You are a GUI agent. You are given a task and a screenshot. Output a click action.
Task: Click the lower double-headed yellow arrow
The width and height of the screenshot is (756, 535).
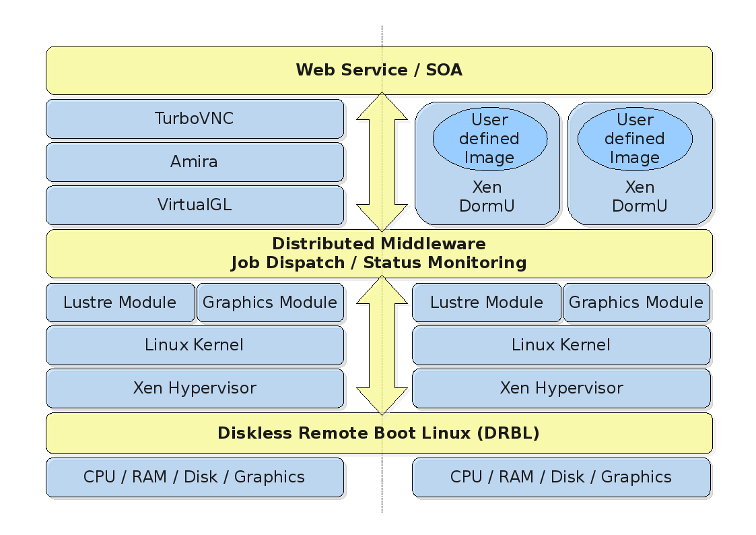382,345
